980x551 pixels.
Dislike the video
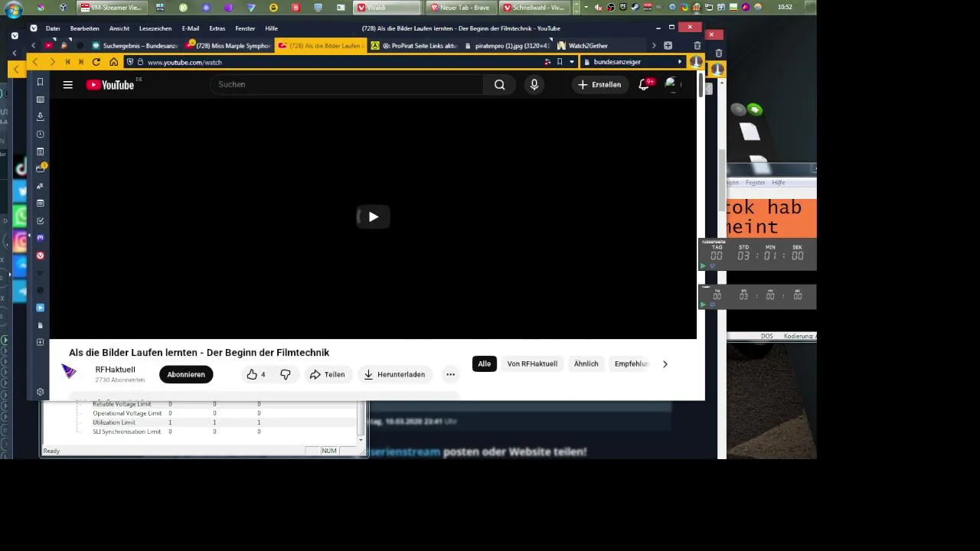[286, 374]
